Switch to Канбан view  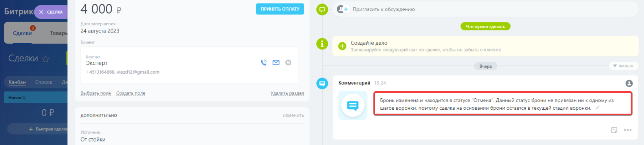[17, 82]
